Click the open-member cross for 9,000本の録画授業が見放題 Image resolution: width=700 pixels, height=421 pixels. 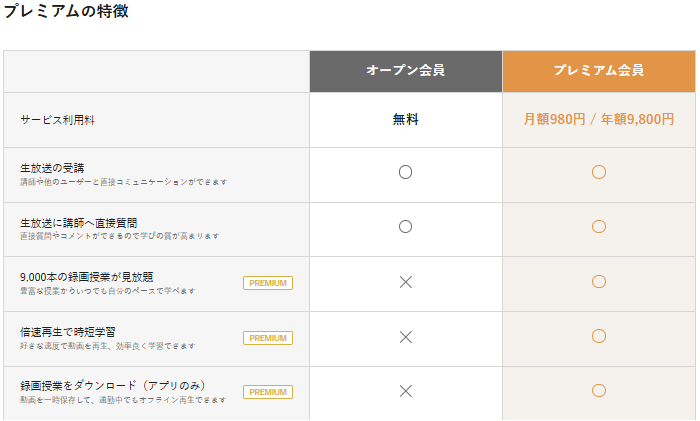pyautogui.click(x=405, y=282)
